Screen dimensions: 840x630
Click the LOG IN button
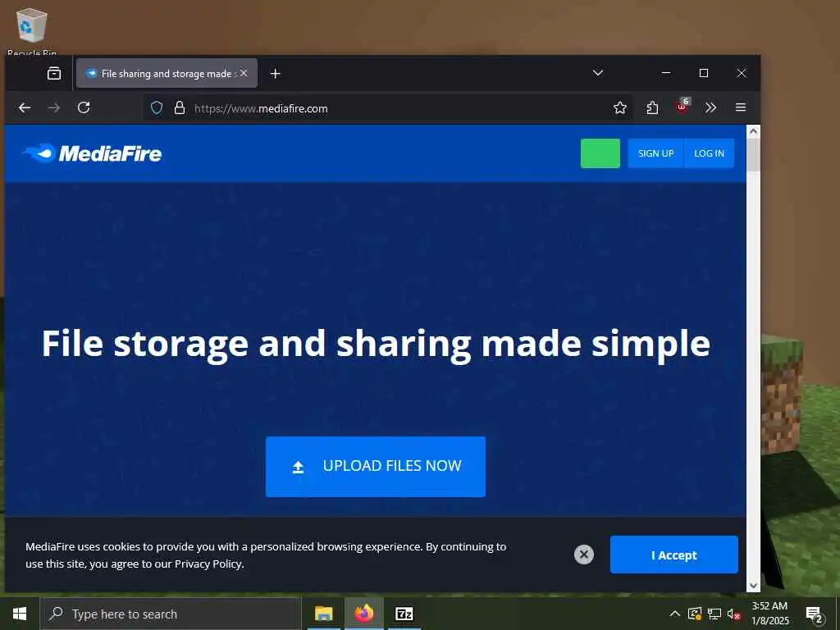[x=710, y=153]
